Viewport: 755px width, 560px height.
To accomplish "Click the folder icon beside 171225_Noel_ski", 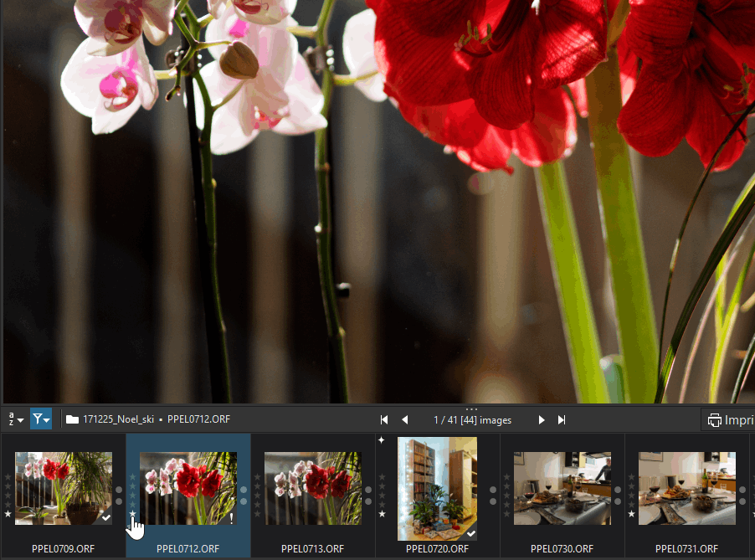I will pyautogui.click(x=72, y=419).
